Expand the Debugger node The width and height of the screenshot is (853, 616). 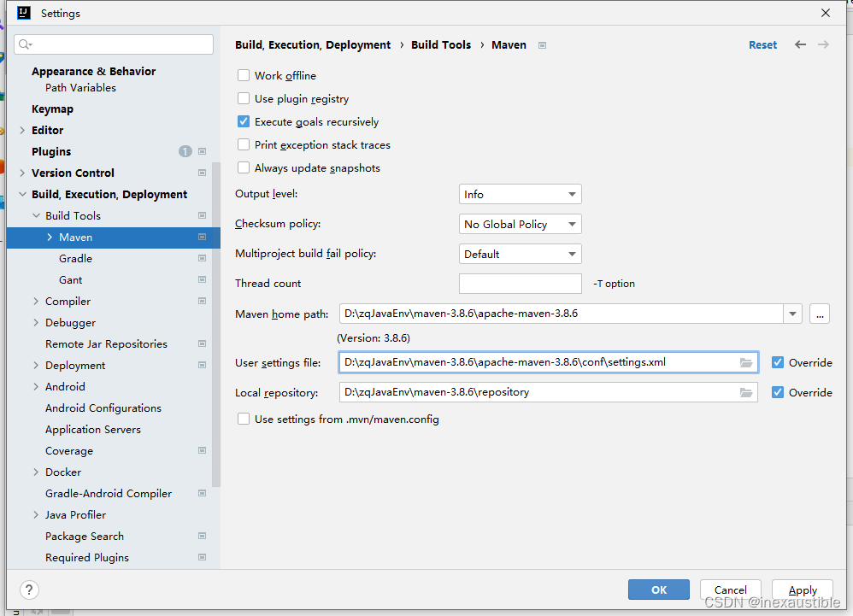coord(36,322)
